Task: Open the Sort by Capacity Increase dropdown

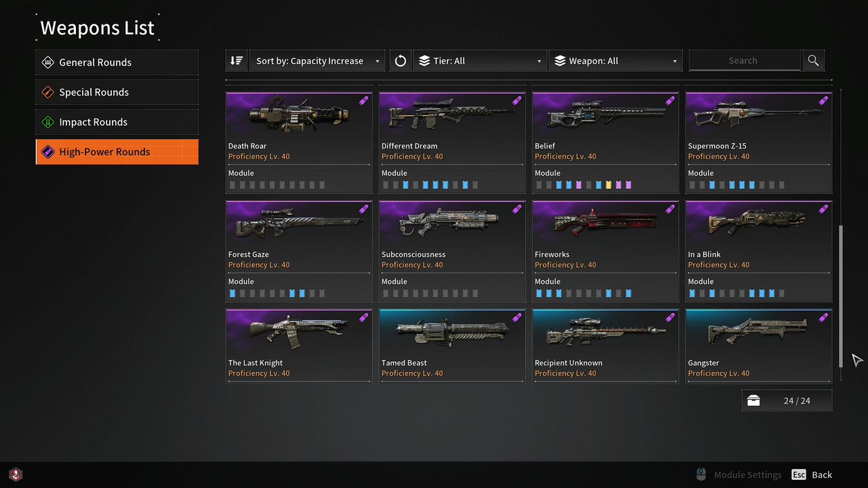Action: tap(317, 60)
